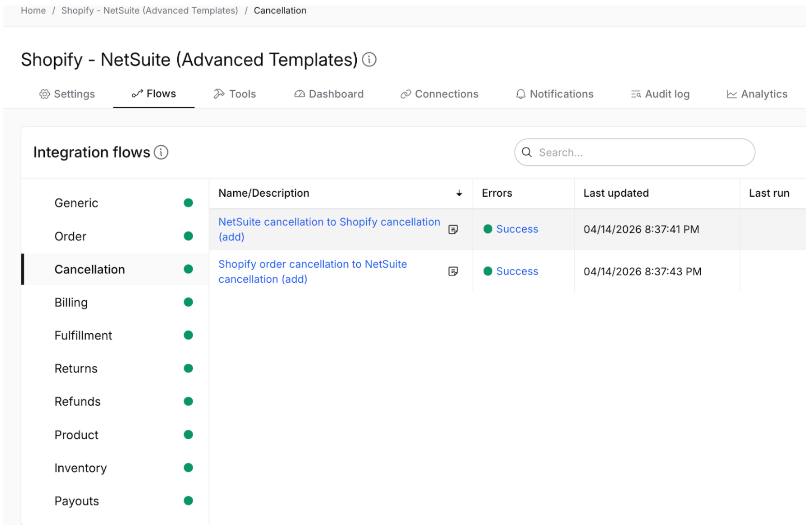Image resolution: width=812 pixels, height=530 pixels.
Task: Click Success link for Shopify order cancellation flow
Action: pyautogui.click(x=517, y=271)
